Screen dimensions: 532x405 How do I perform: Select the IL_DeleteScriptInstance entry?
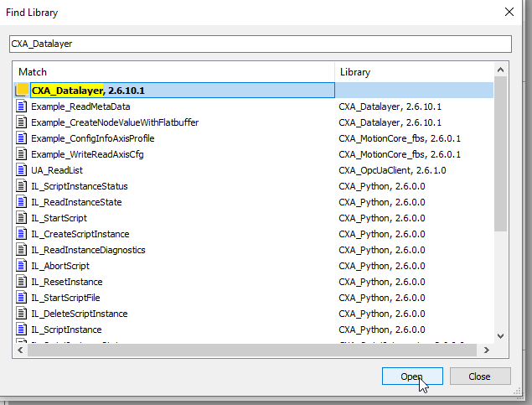(80, 314)
